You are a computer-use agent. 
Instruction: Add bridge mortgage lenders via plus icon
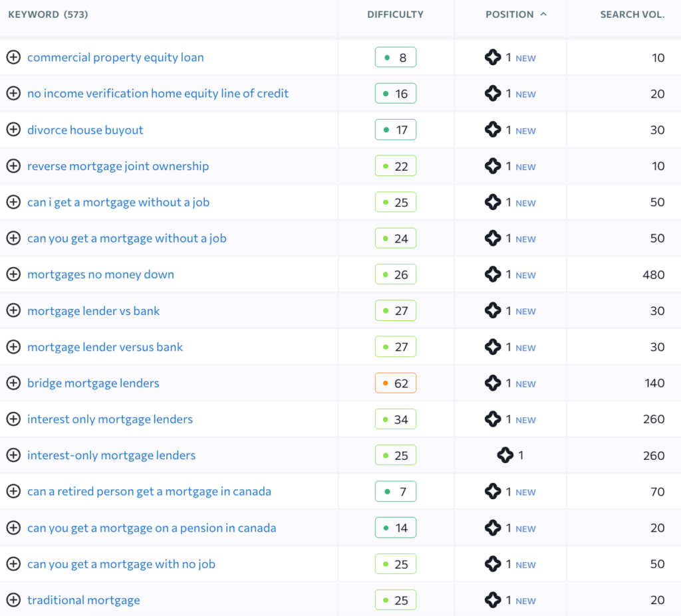[x=13, y=383]
